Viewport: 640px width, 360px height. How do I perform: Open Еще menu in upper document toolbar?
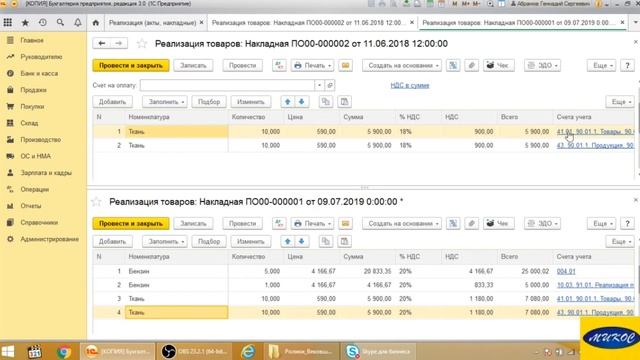[601, 65]
